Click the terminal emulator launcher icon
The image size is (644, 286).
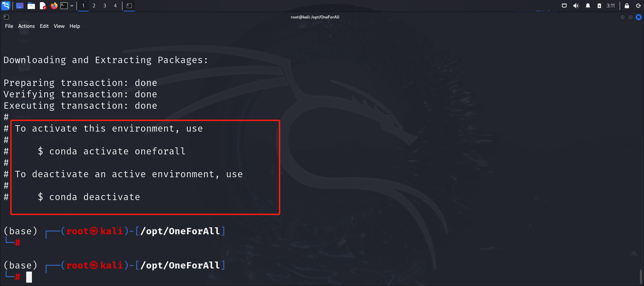pyautogui.click(x=64, y=6)
